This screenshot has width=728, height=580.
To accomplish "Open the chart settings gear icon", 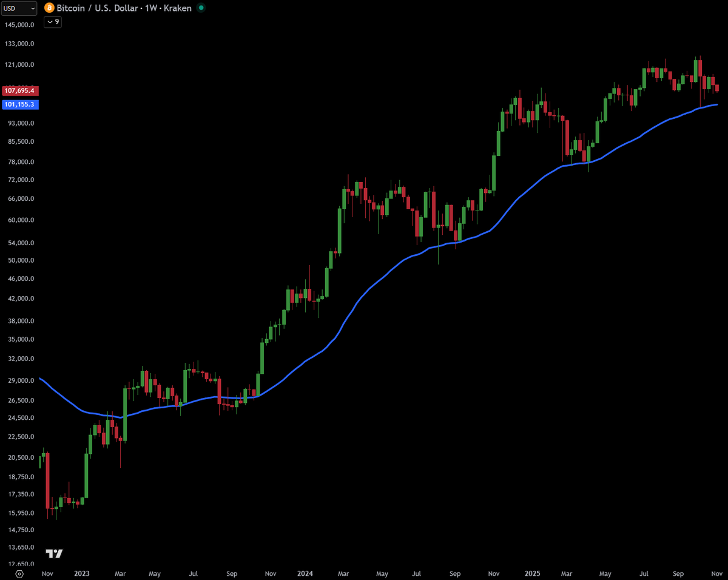I will [x=19, y=573].
